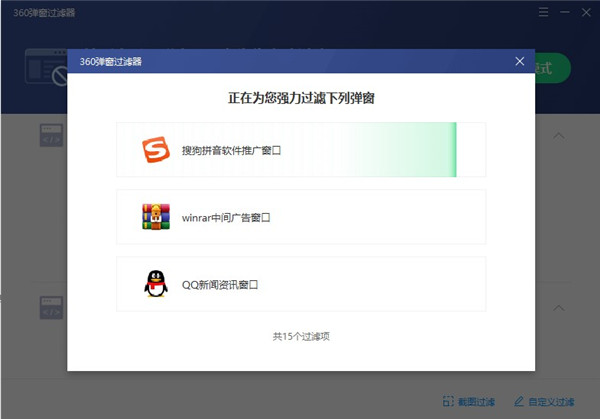Collapse the lower section chevron in main window

559,308
